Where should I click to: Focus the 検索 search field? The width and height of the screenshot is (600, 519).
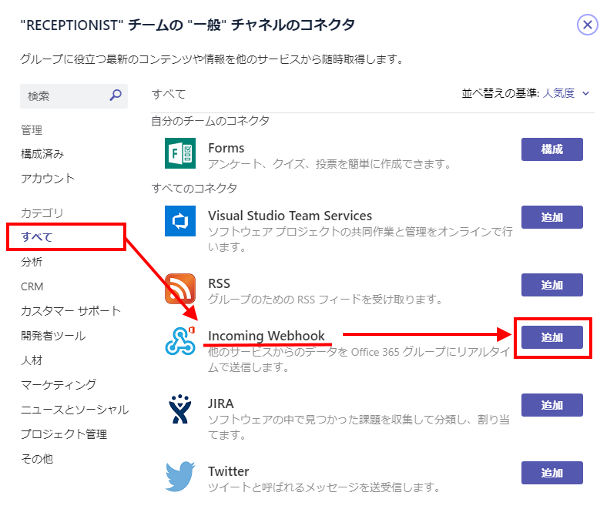coord(62,96)
